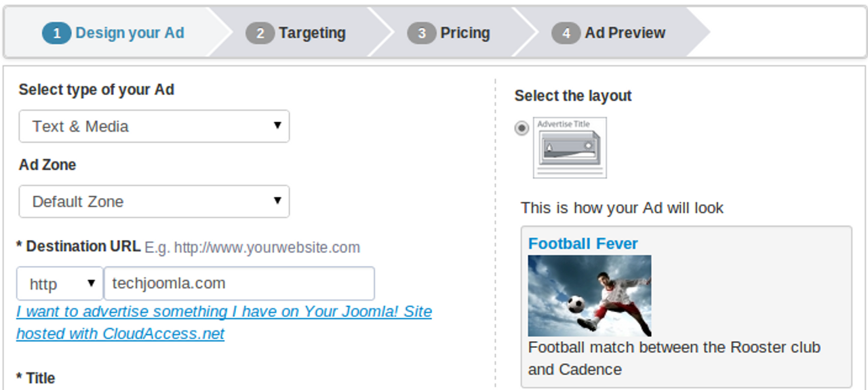Image resolution: width=868 pixels, height=390 pixels.
Task: Open the http protocol dropdown
Action: pyautogui.click(x=59, y=284)
